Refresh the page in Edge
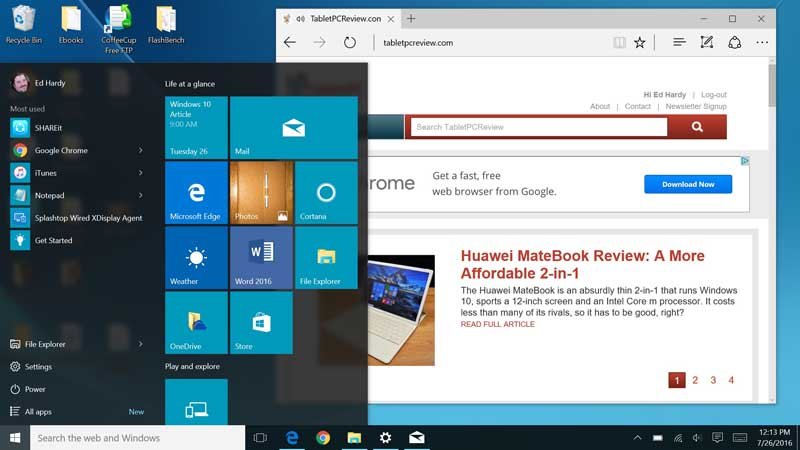The height and width of the screenshot is (450, 800). [x=349, y=42]
